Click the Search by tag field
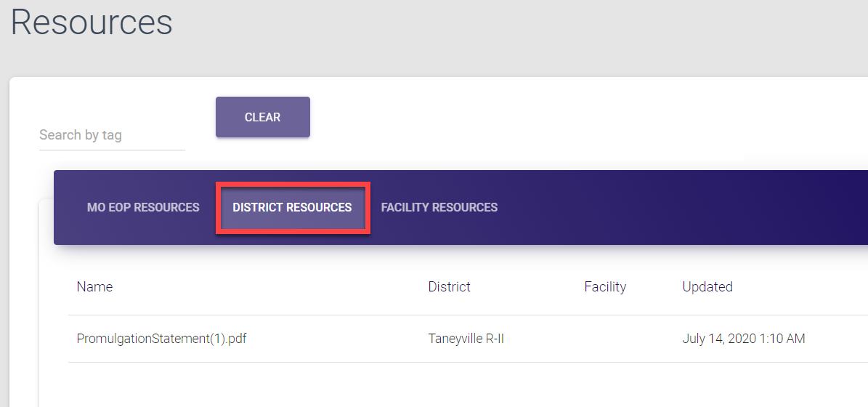The width and height of the screenshot is (868, 407). click(111, 135)
